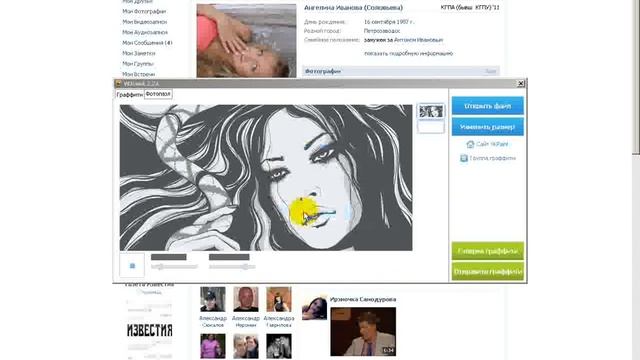Adjust the right brush slider handle
Viewport: 640px width, 360px height.
(x=245, y=267)
